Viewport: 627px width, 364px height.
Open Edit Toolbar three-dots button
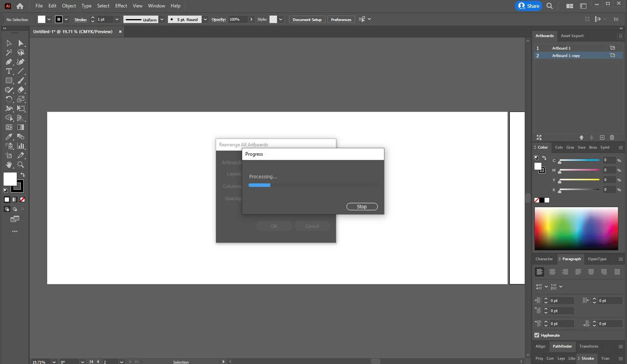pos(15,231)
